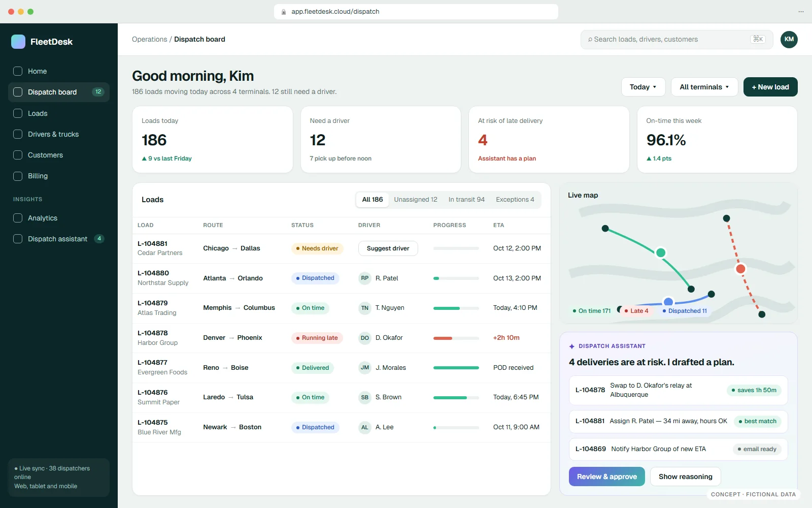
Task: Click JM avatar for J. Morales
Action: pos(365,367)
